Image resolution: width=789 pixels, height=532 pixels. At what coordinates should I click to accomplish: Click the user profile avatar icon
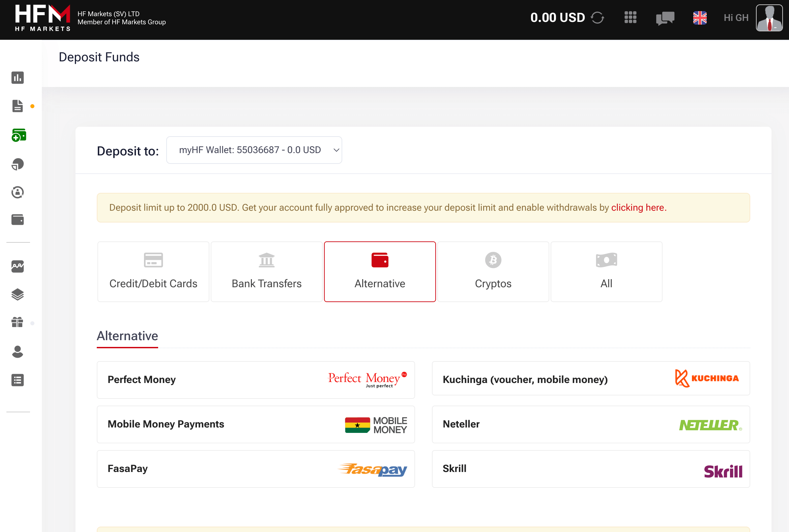[x=770, y=18]
